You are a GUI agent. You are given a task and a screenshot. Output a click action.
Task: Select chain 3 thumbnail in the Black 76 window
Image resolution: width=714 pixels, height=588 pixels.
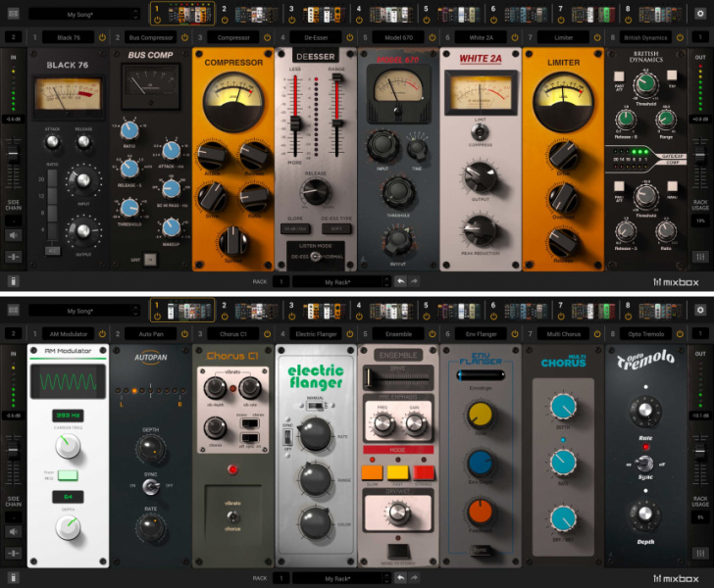(325, 15)
